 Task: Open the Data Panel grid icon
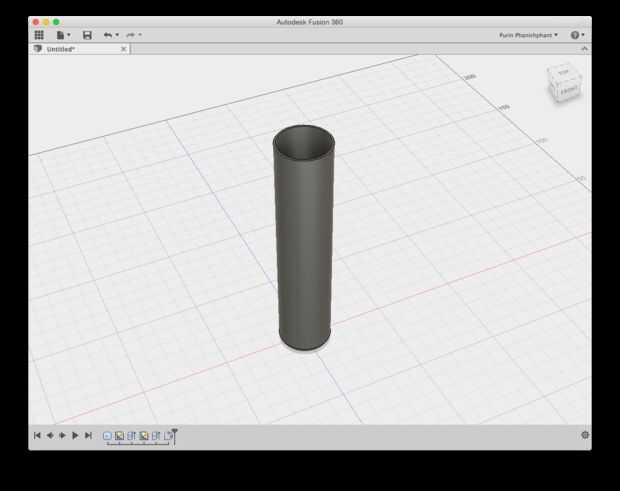pyautogui.click(x=39, y=35)
